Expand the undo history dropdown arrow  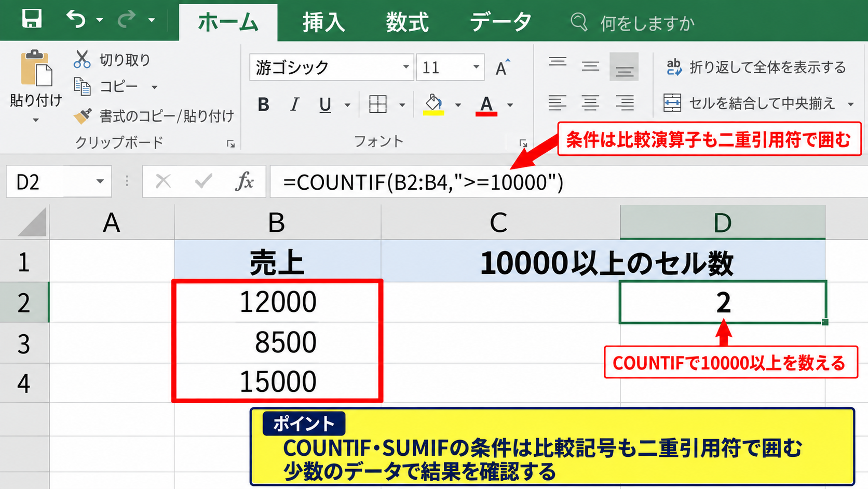(x=99, y=20)
